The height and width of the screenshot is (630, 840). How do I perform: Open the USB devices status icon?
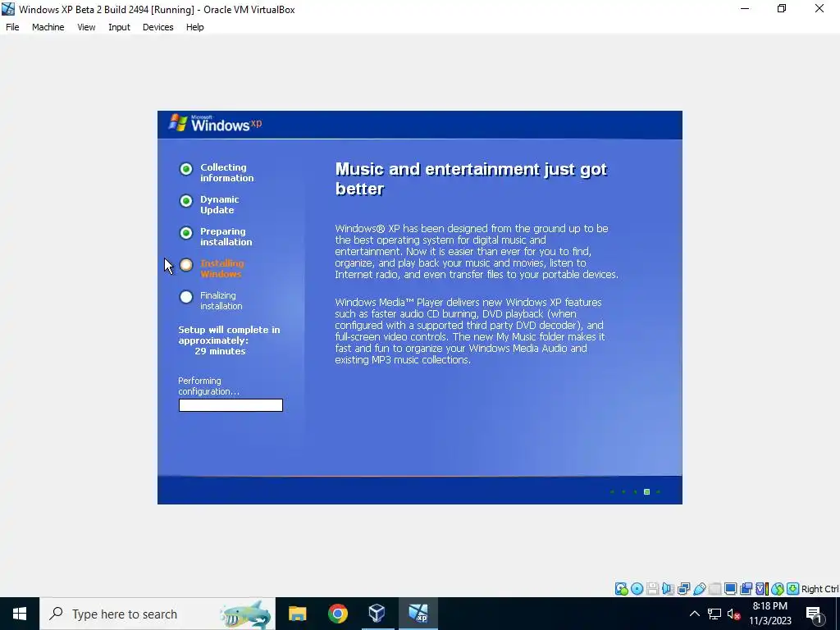point(699,589)
